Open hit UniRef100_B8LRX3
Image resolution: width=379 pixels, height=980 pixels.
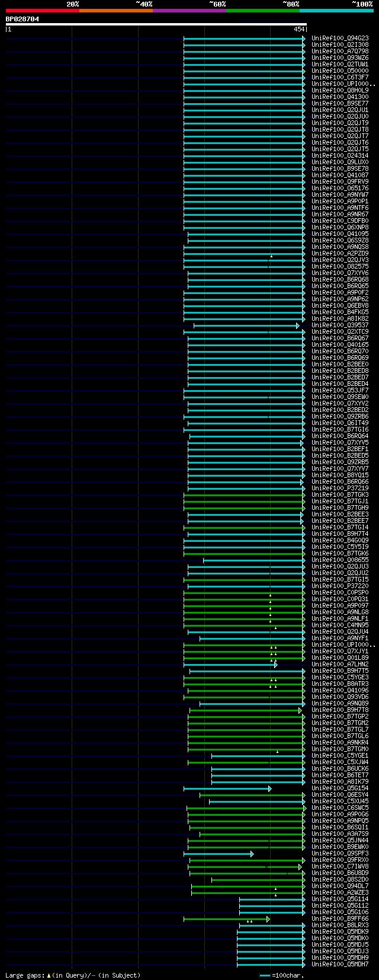coord(340,925)
